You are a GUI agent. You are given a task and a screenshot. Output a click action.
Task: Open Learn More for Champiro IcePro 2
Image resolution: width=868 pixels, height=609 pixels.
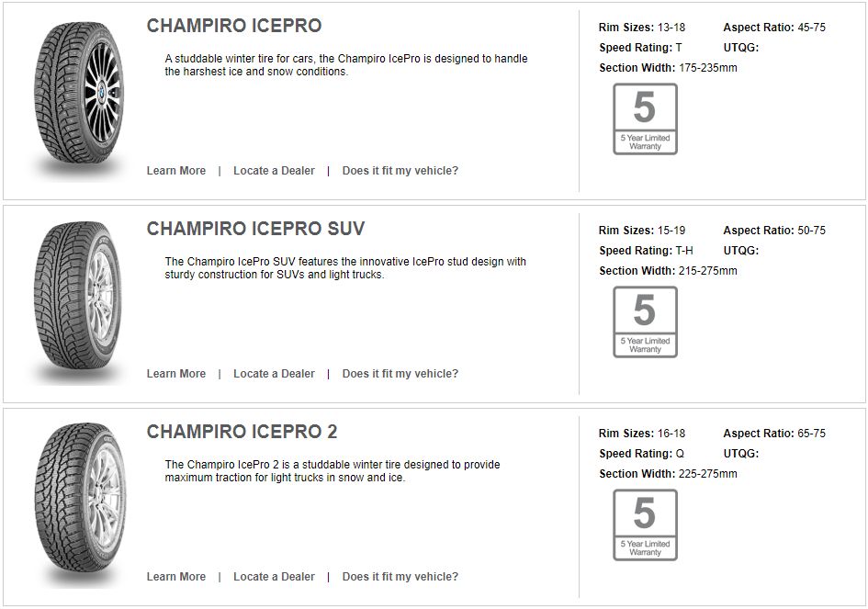click(176, 577)
